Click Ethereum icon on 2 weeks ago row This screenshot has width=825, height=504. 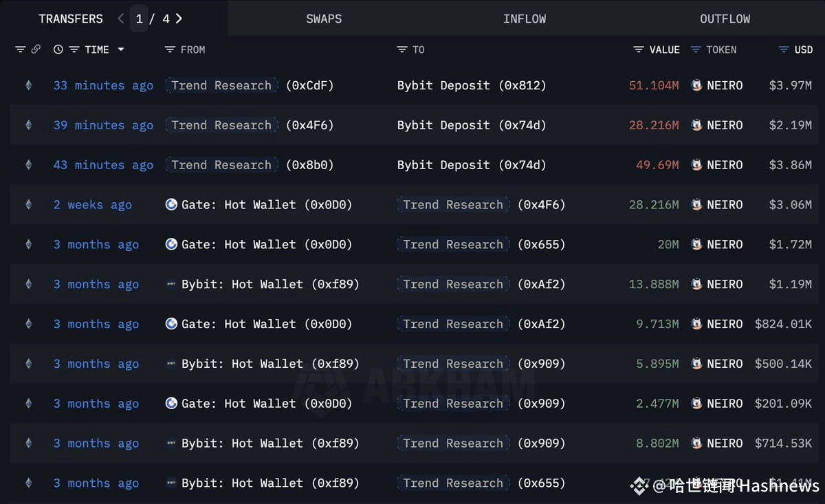click(x=28, y=205)
